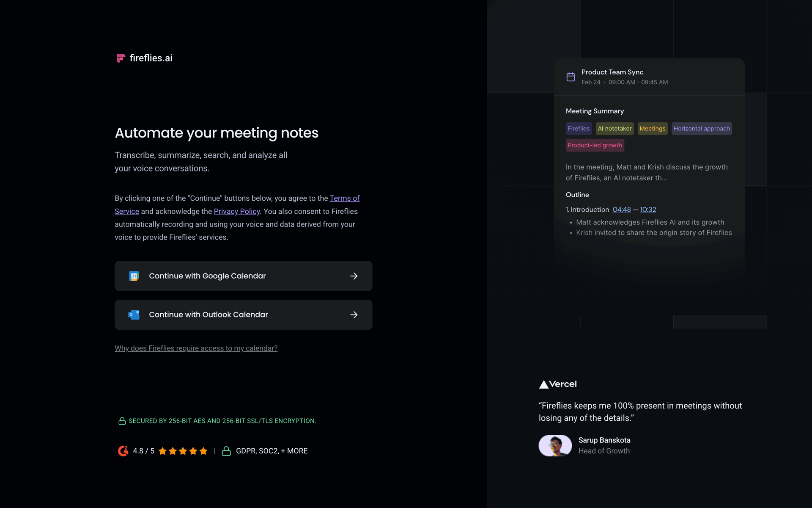Click the G2 rating logo

123,451
